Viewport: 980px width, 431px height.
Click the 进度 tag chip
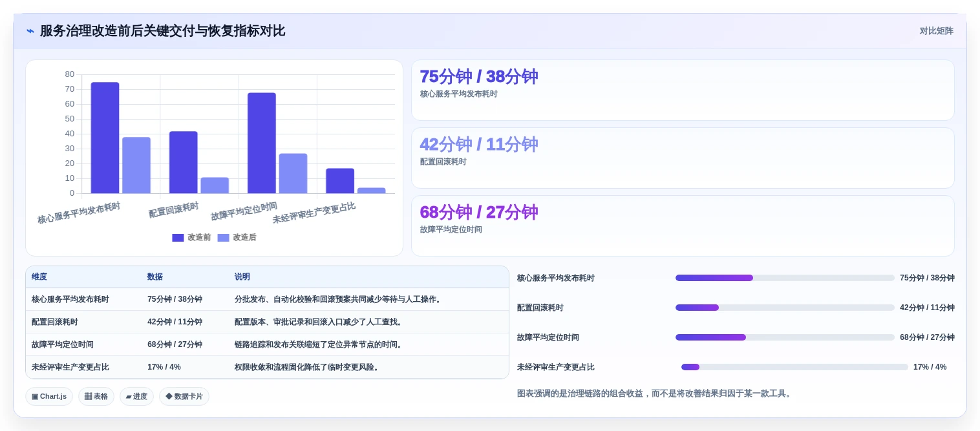tap(136, 397)
